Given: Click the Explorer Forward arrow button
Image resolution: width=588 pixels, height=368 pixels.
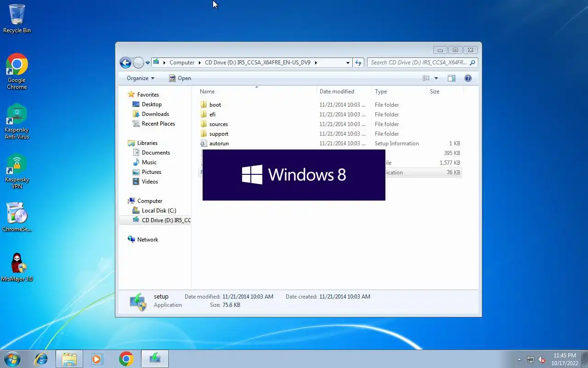Looking at the screenshot, I should coord(138,63).
